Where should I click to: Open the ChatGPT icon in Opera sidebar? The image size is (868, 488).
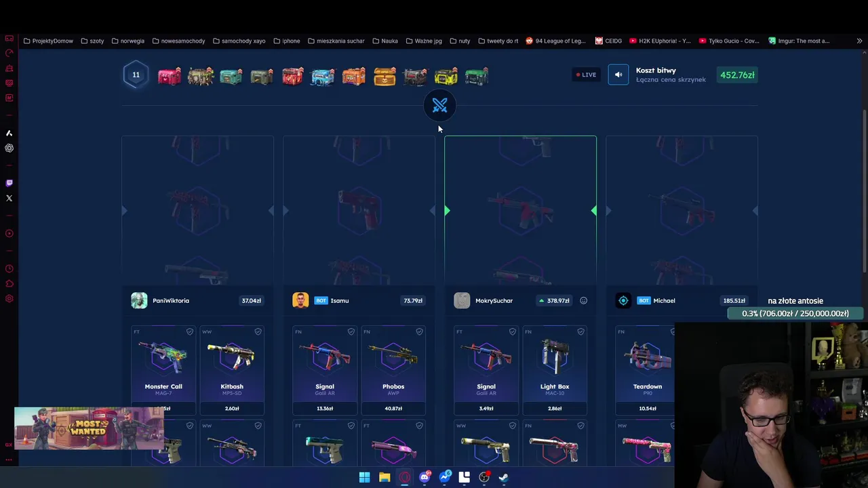(9, 148)
